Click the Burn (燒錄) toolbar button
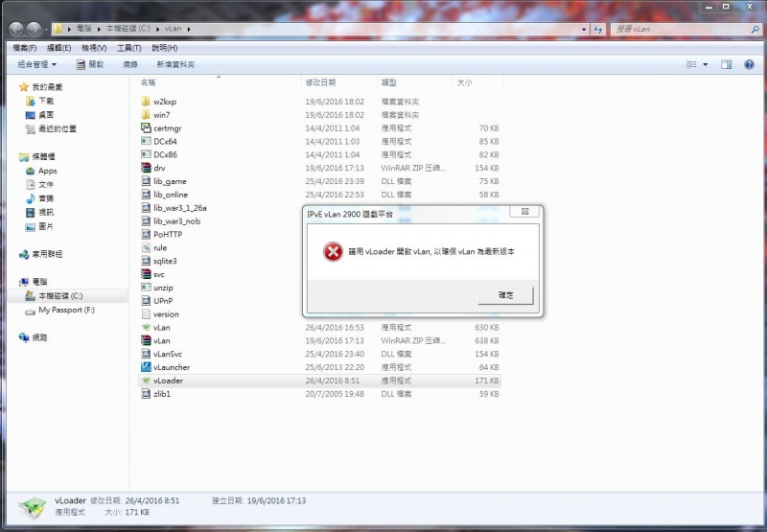This screenshot has width=767, height=532. (130, 64)
